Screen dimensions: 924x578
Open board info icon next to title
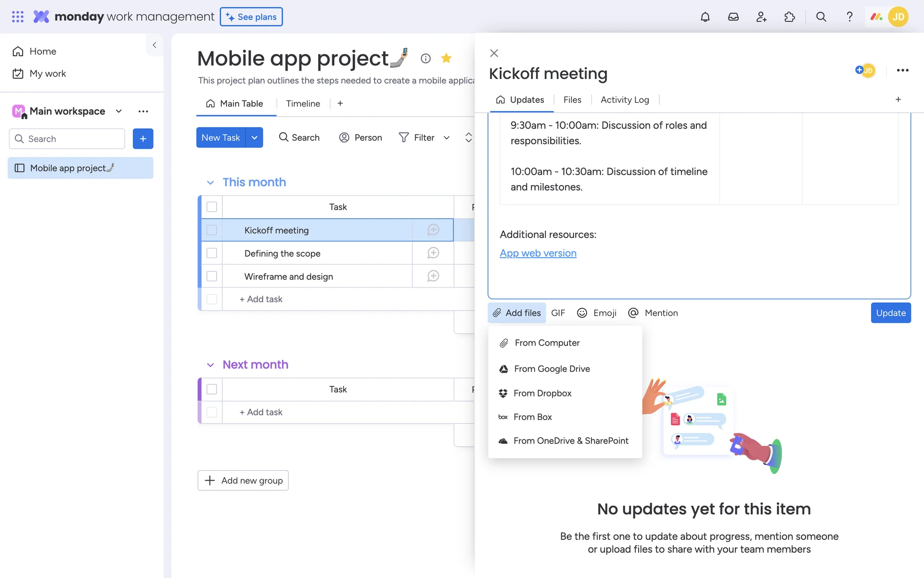425,58
